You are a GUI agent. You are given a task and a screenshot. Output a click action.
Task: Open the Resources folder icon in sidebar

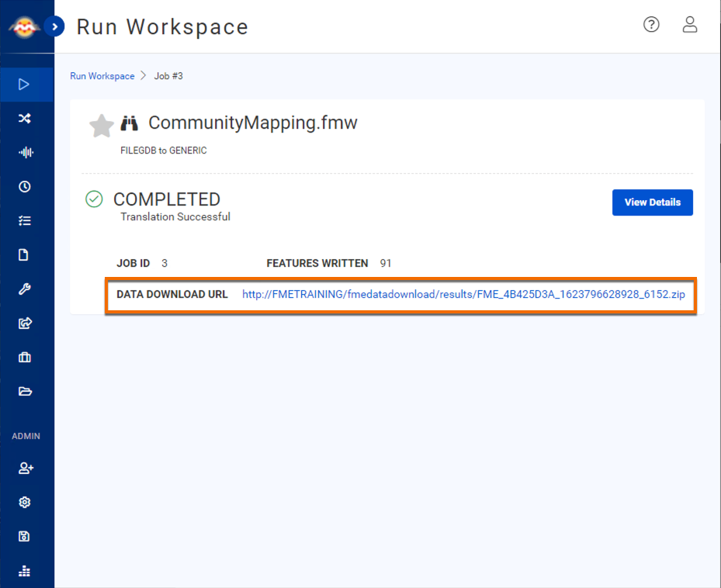(25, 391)
